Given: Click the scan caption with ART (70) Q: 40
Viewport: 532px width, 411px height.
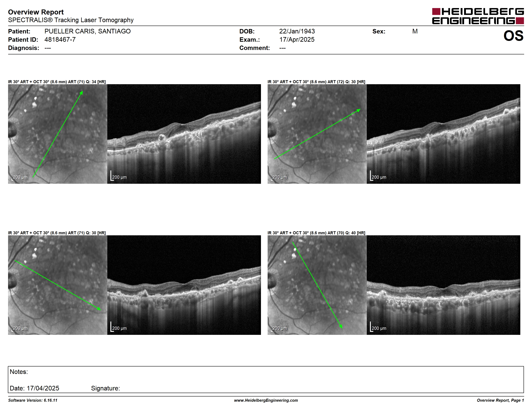Looking at the screenshot, I should point(316,233).
